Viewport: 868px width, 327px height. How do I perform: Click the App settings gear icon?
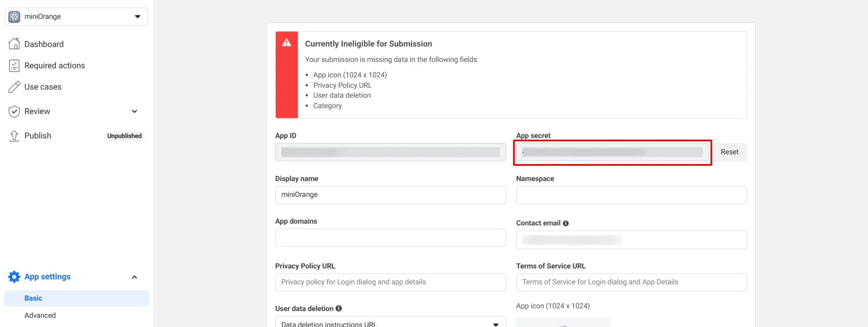14,277
